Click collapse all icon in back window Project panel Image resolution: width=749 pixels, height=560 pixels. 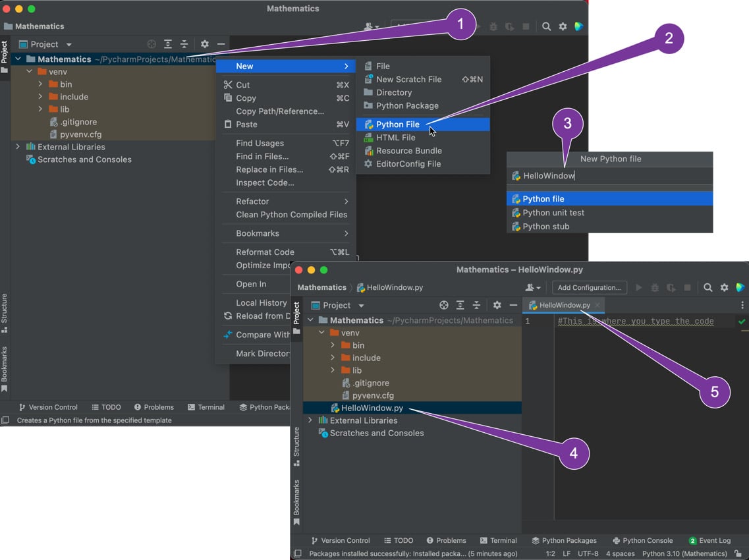[184, 44]
